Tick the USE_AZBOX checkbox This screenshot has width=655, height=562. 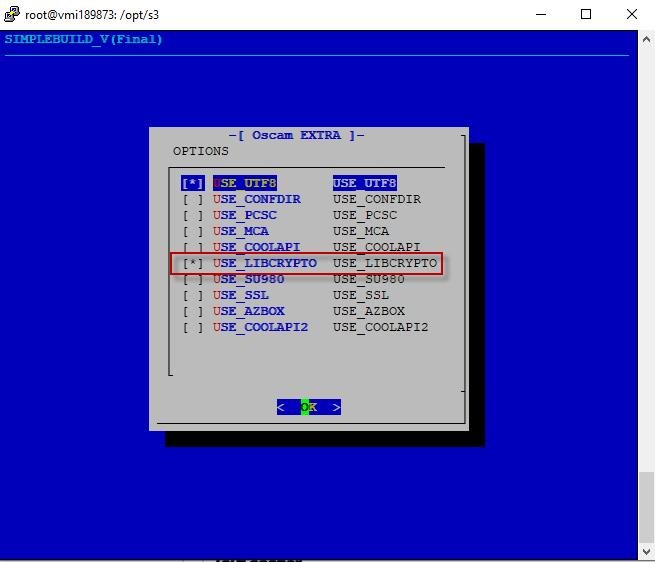pyautogui.click(x=193, y=311)
